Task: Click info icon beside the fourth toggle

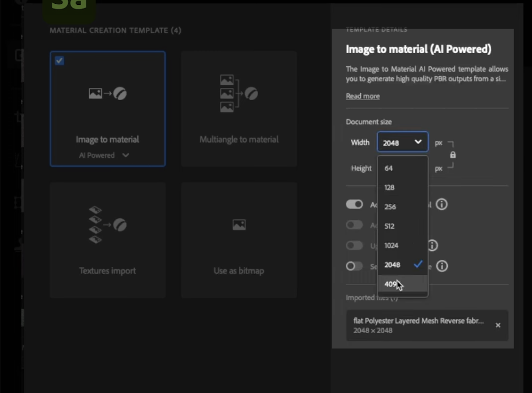Action: [x=442, y=266]
